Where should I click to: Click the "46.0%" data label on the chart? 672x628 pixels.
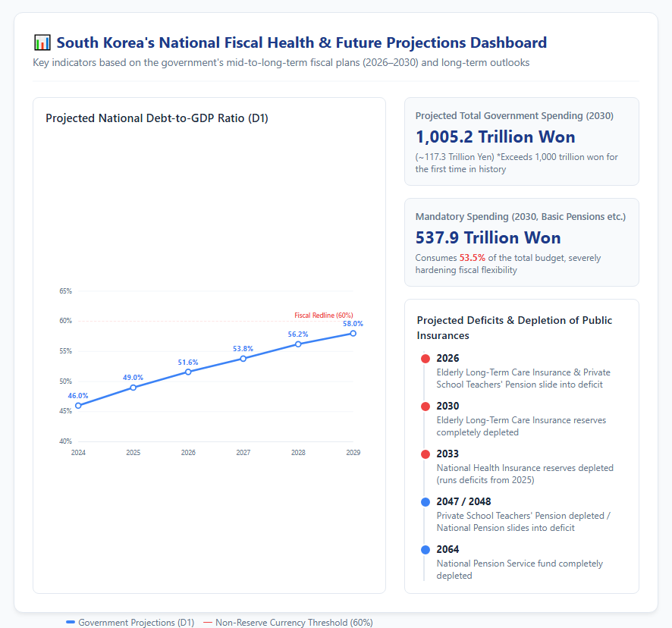[x=78, y=396]
